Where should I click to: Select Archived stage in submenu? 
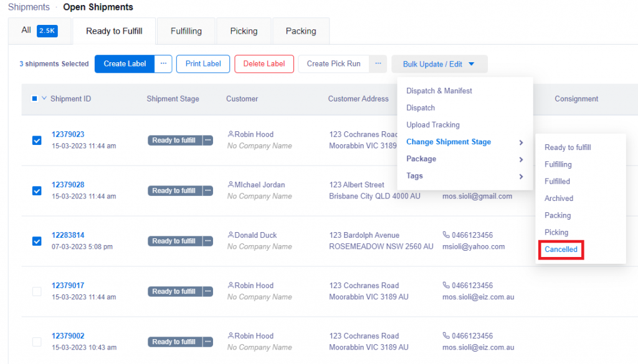[559, 198]
